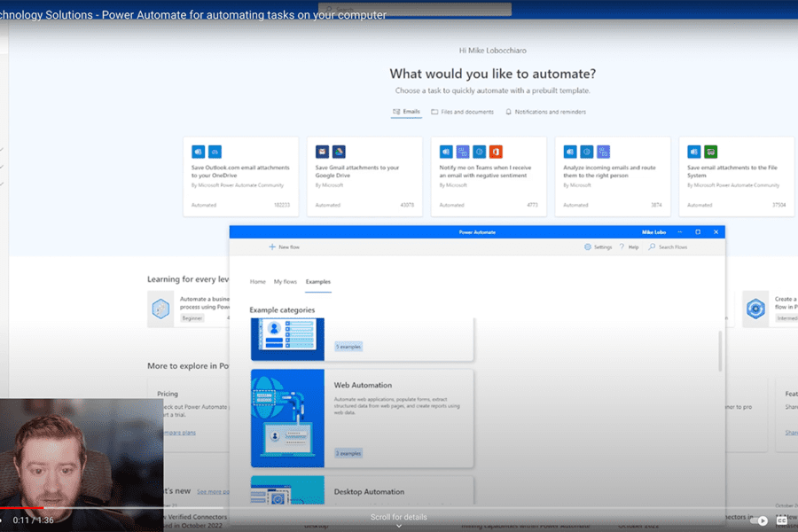The height and width of the screenshot is (532, 798).
Task: Expand details with the Scroll for details chevron
Action: (399, 527)
